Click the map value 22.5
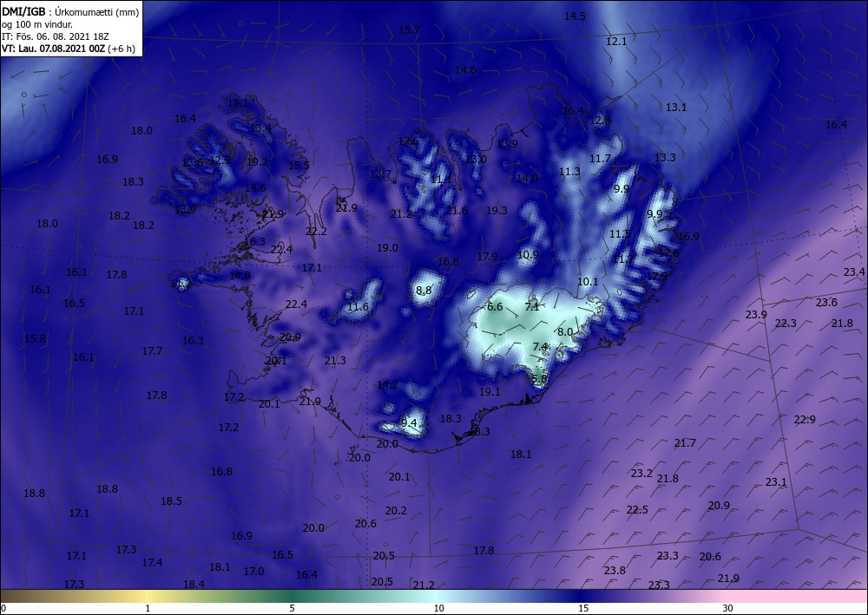Viewport: 868px width, 615px height. tap(637, 510)
